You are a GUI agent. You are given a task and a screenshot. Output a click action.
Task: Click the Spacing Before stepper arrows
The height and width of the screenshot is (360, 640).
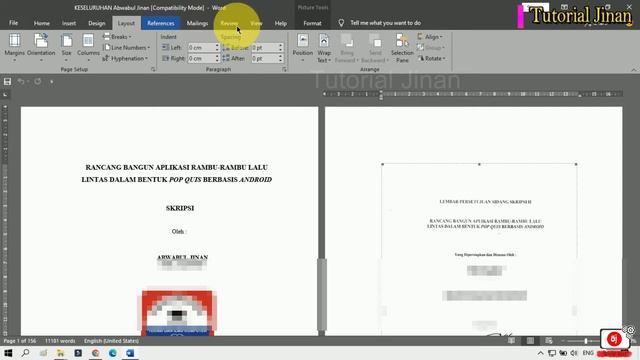(x=280, y=48)
